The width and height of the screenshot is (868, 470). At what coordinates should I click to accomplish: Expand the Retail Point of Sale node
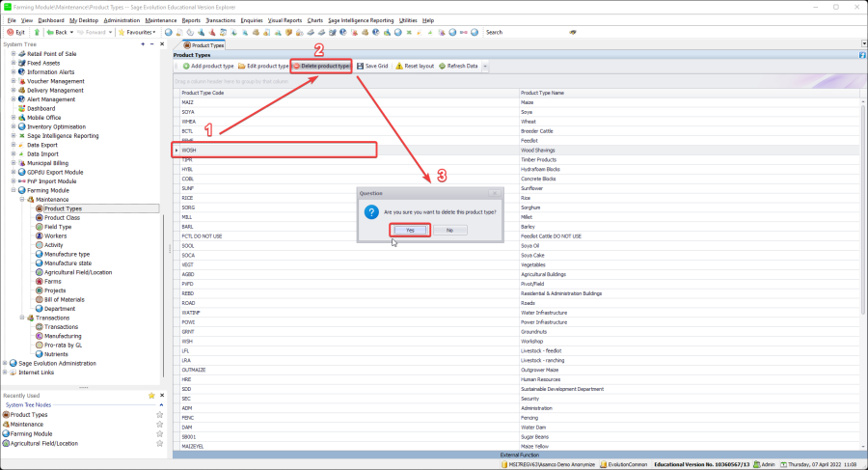pyautogui.click(x=14, y=53)
